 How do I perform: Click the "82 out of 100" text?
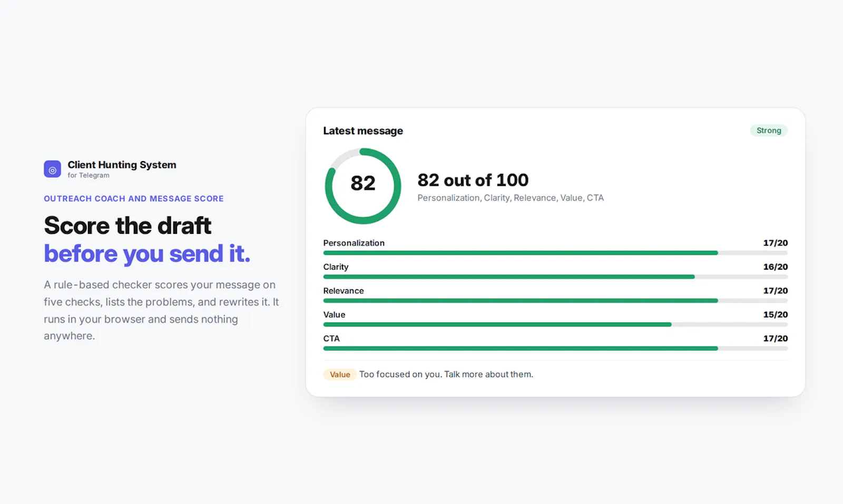pos(473,180)
